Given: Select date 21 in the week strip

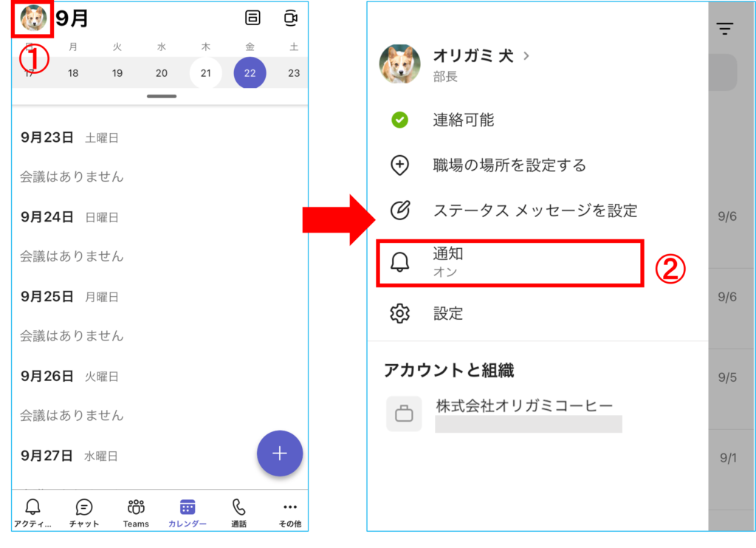Looking at the screenshot, I should click(206, 73).
